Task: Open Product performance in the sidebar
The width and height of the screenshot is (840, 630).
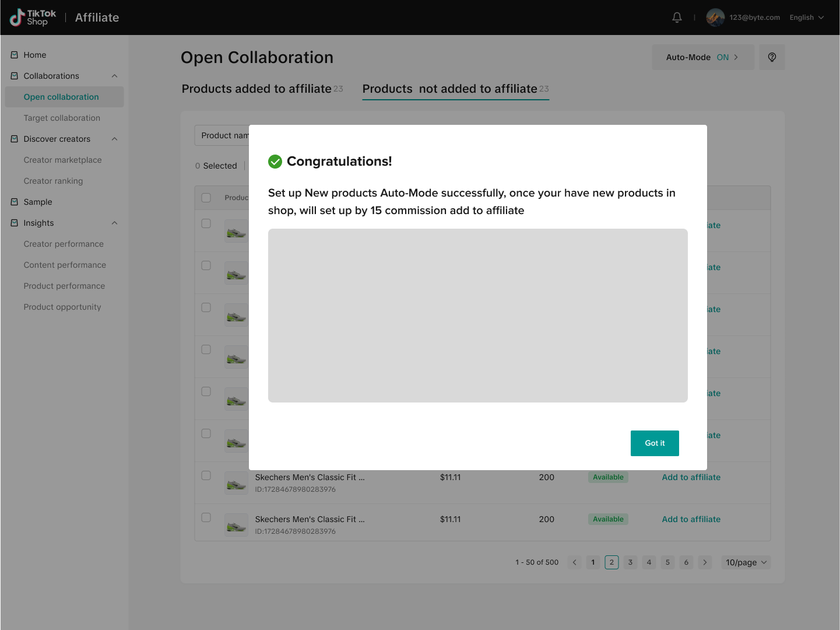Action: pos(64,286)
